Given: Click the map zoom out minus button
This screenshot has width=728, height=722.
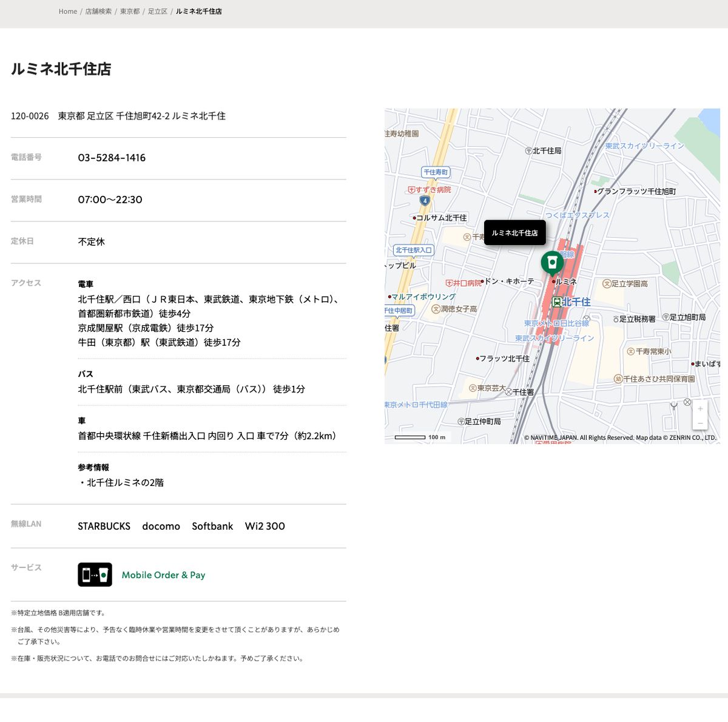Looking at the screenshot, I should tap(700, 422).
